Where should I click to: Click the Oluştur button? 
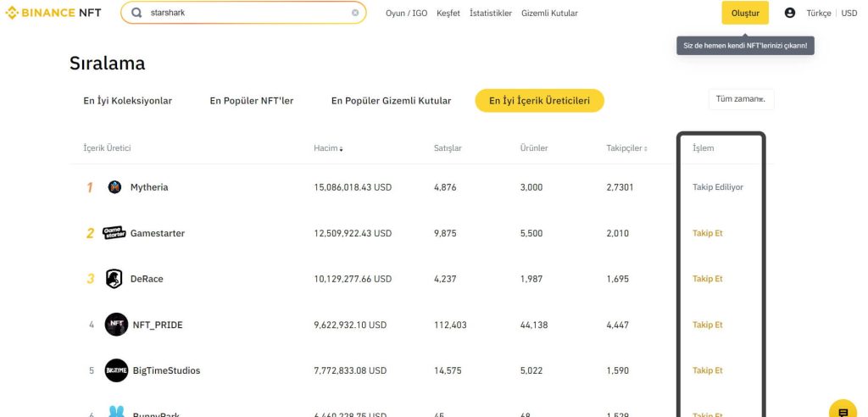745,13
